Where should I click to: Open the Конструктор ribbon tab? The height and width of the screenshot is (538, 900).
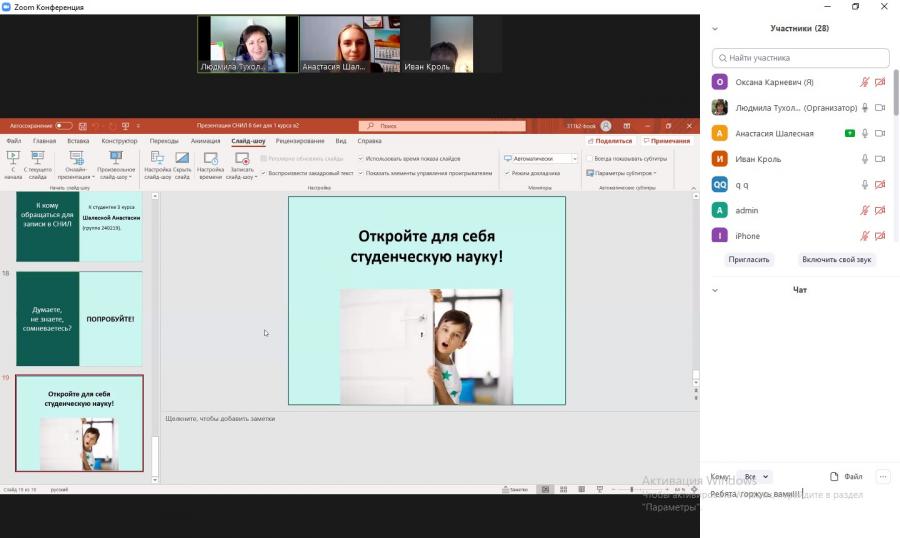[119, 141]
